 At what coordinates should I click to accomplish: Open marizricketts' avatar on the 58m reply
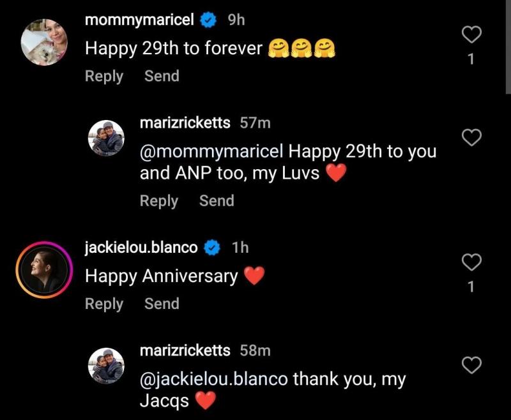click(105, 366)
